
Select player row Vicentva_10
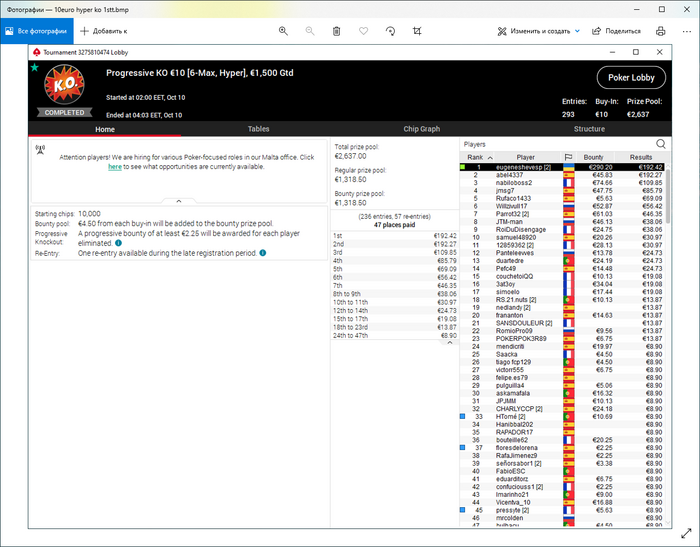coord(562,502)
